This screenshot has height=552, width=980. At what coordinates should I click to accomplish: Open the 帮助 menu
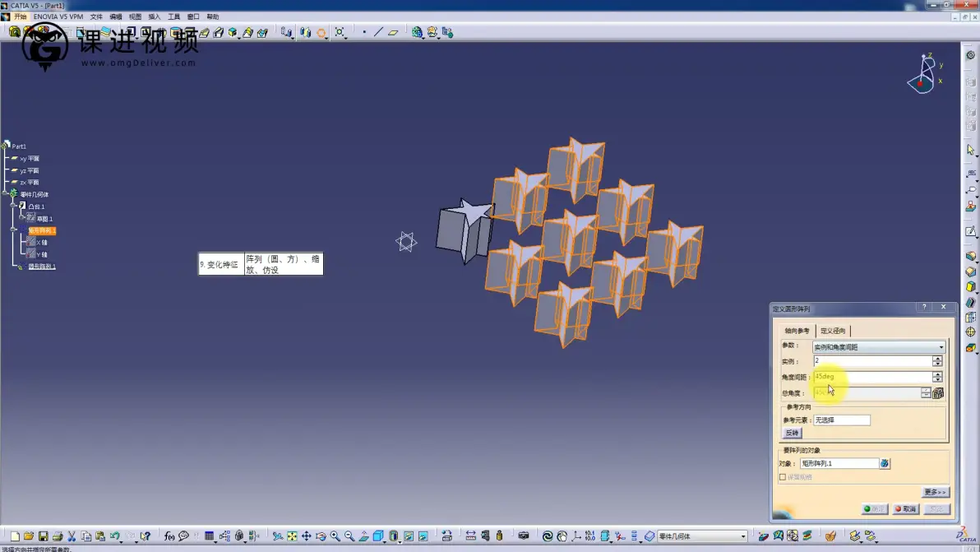[212, 17]
